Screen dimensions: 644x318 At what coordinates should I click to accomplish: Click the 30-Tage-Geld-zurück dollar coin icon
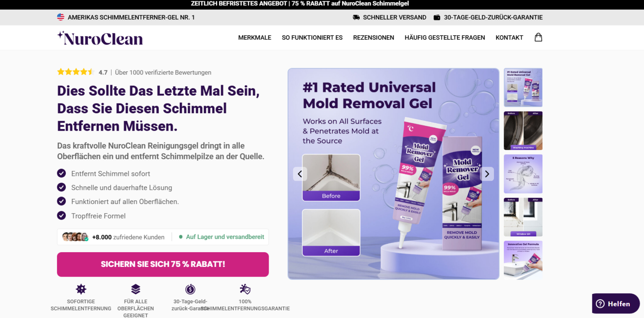[x=190, y=289]
